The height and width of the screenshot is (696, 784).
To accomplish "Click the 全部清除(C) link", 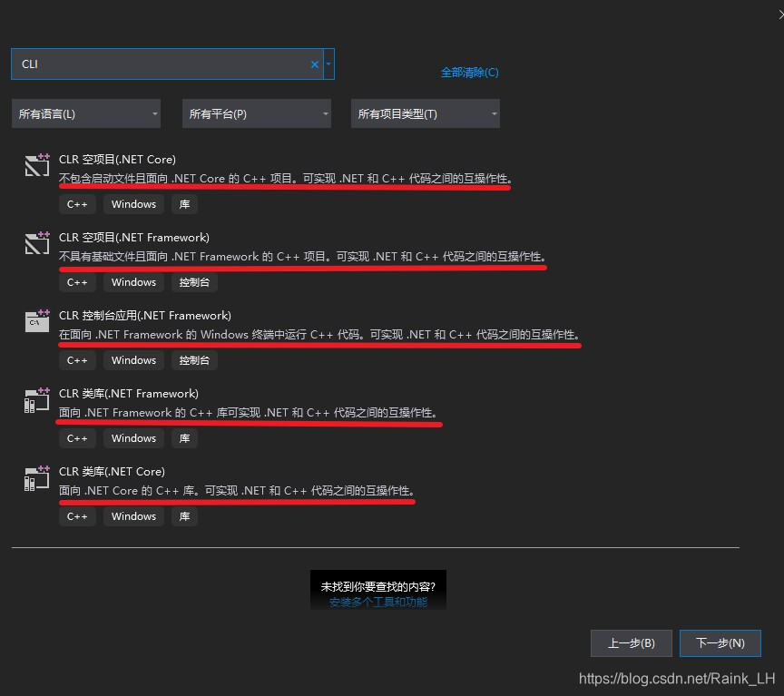I will click(469, 73).
